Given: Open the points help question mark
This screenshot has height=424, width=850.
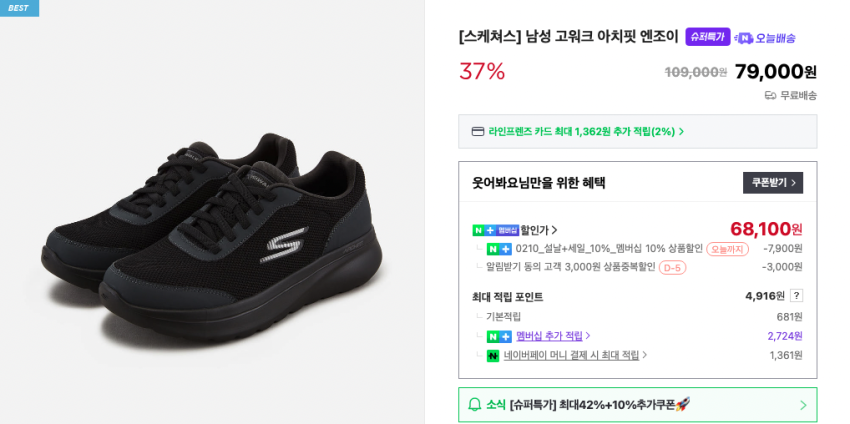Looking at the screenshot, I should [x=796, y=296].
